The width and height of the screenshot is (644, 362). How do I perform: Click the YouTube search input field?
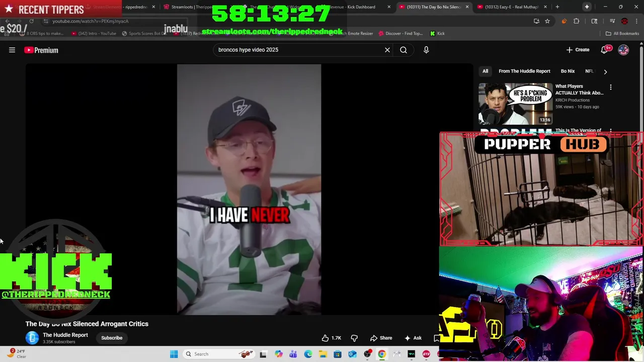click(x=298, y=50)
